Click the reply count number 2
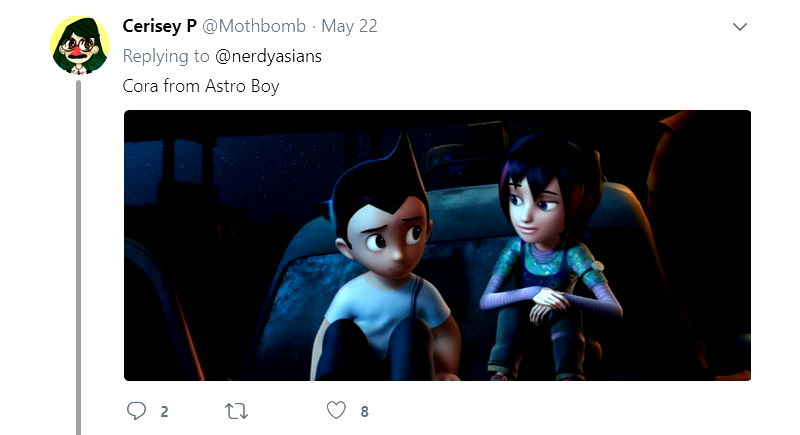 tap(164, 412)
